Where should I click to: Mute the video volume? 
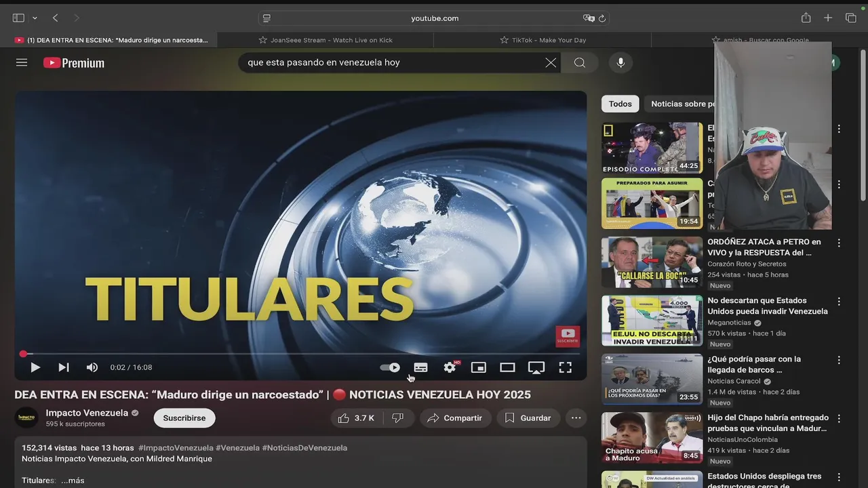click(x=92, y=367)
